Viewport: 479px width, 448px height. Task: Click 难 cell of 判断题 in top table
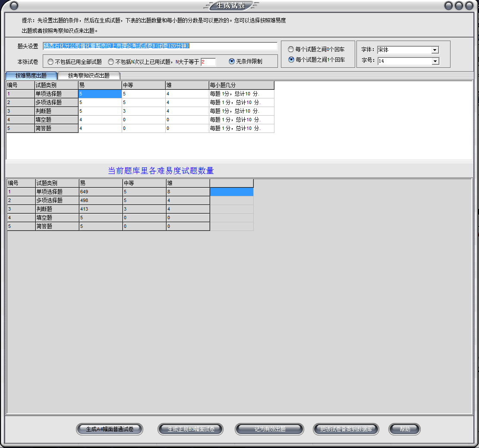pyautogui.click(x=187, y=111)
